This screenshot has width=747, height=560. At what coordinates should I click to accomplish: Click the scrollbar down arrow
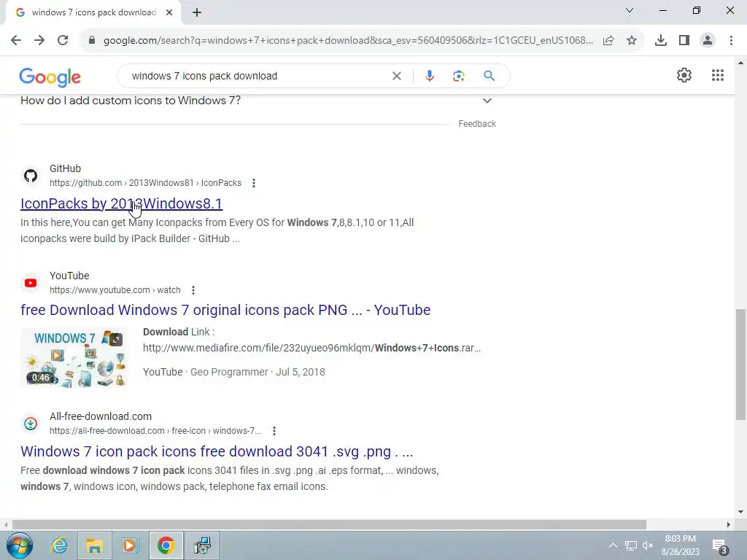coord(740,512)
